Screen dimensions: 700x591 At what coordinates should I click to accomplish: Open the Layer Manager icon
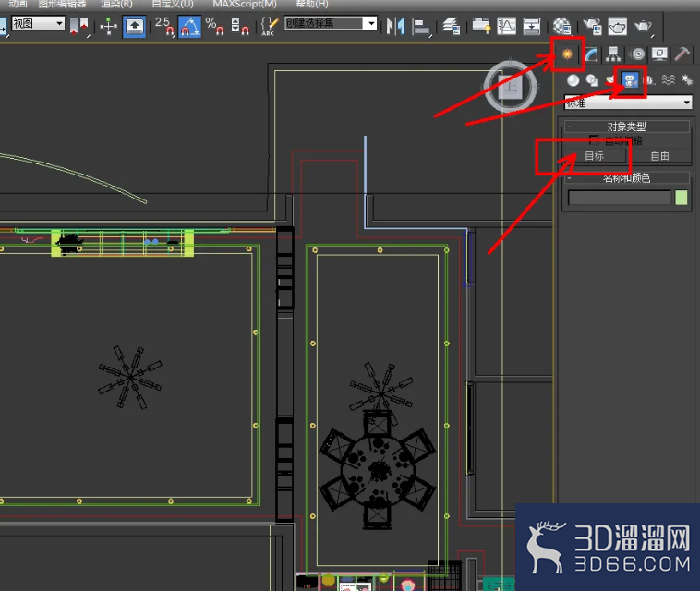click(452, 27)
